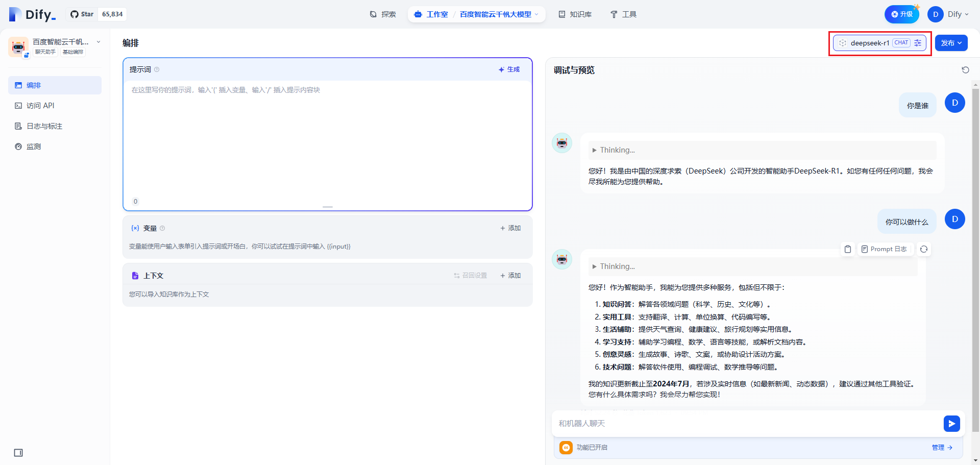Open the 探索 tab
This screenshot has height=465, width=980.
(383, 14)
